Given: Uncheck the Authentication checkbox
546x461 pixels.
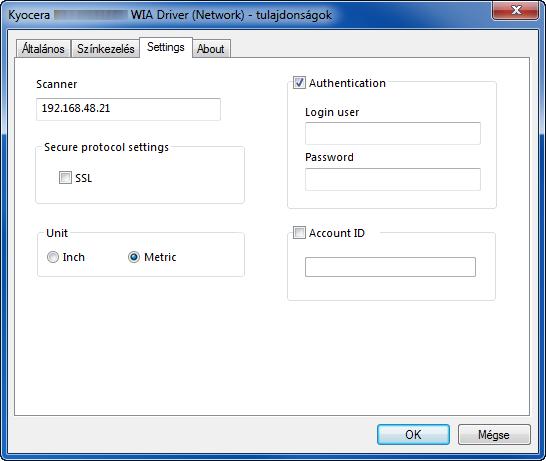Looking at the screenshot, I should click(x=299, y=83).
